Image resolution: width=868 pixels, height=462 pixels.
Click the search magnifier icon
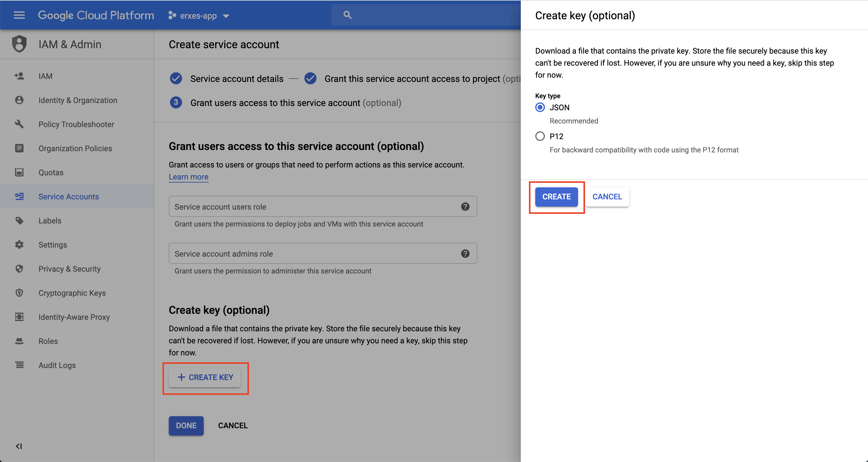click(x=348, y=15)
